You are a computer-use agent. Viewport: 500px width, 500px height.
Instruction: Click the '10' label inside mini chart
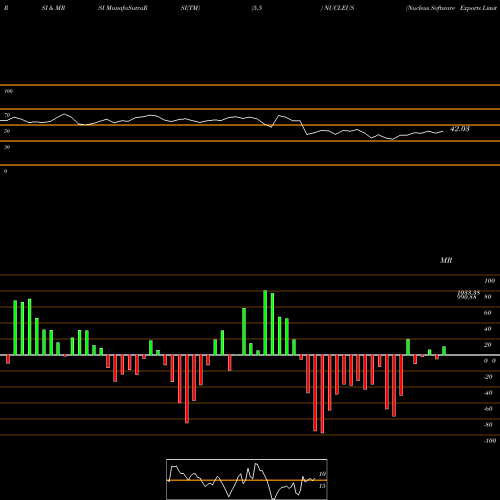tap(322, 474)
